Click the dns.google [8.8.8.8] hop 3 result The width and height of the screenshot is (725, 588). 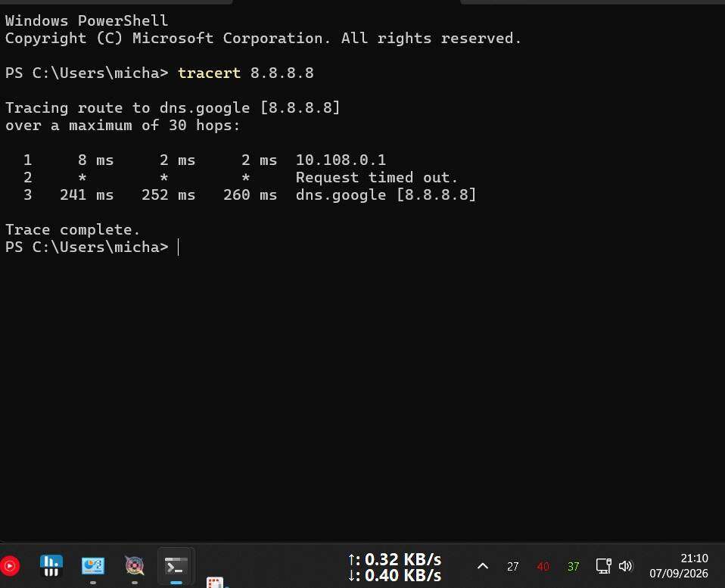tap(386, 194)
